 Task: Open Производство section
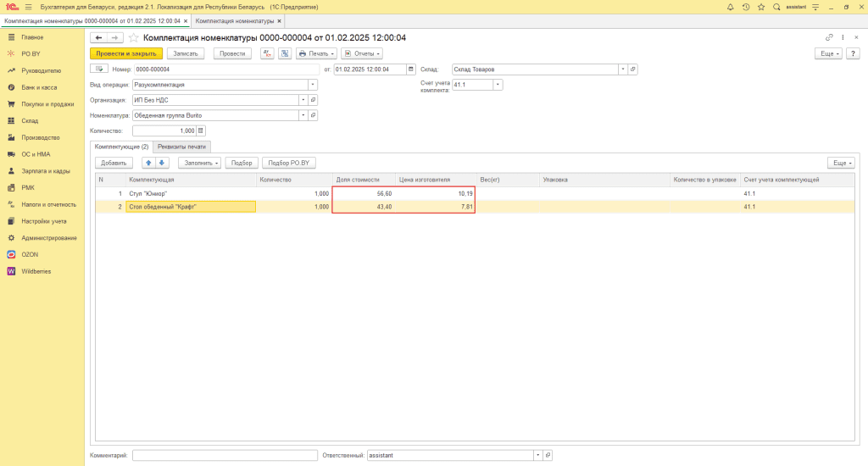tap(41, 138)
